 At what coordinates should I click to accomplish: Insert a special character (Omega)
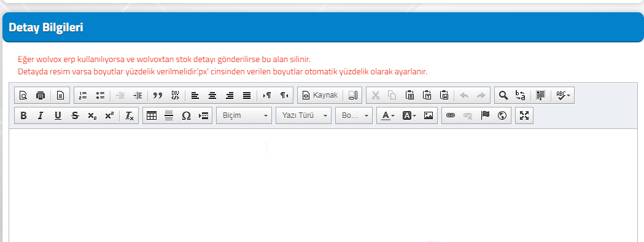click(186, 116)
